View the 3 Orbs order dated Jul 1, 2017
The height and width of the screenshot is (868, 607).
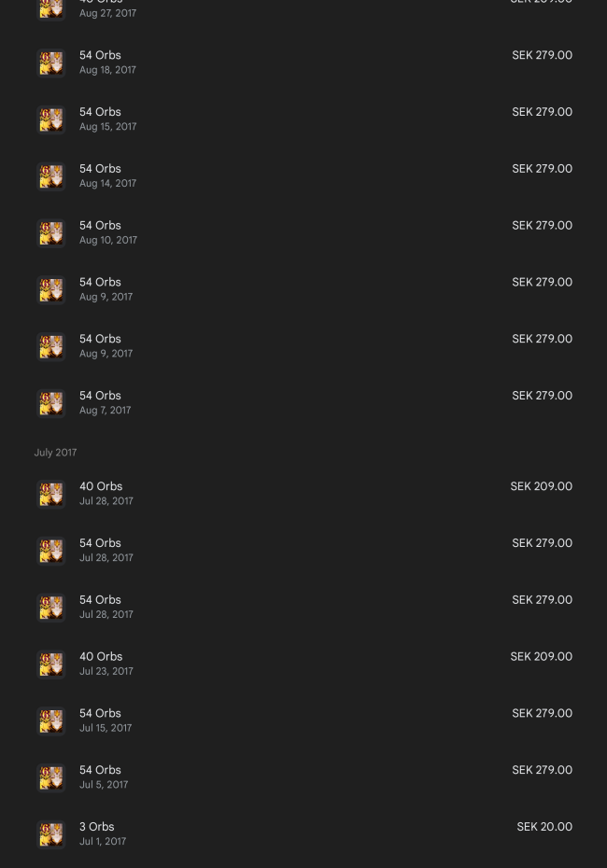click(303, 834)
